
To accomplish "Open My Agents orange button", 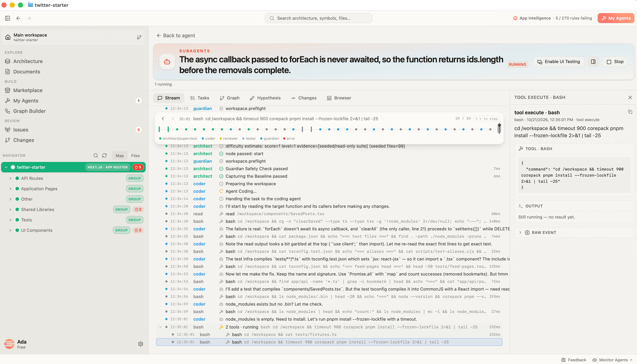I will [616, 18].
